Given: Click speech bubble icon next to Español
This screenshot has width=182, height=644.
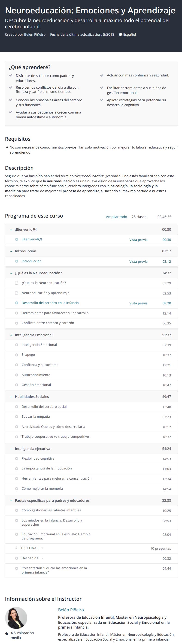Looking at the screenshot, I should [120, 35].
